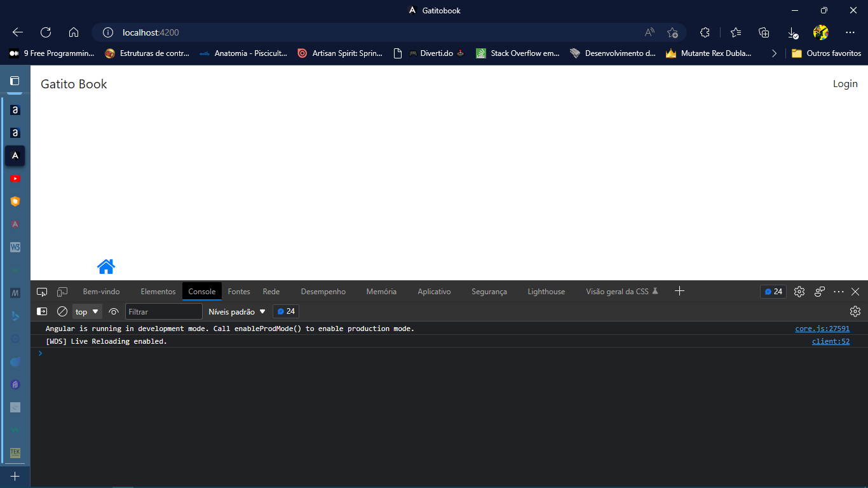This screenshot has height=488, width=868.
Task: Open DevTools settings gear in tab bar
Action: tap(799, 292)
